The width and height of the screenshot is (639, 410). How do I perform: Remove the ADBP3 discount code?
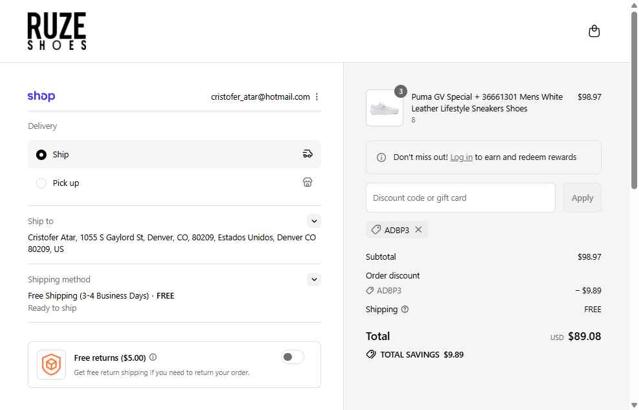click(x=419, y=230)
